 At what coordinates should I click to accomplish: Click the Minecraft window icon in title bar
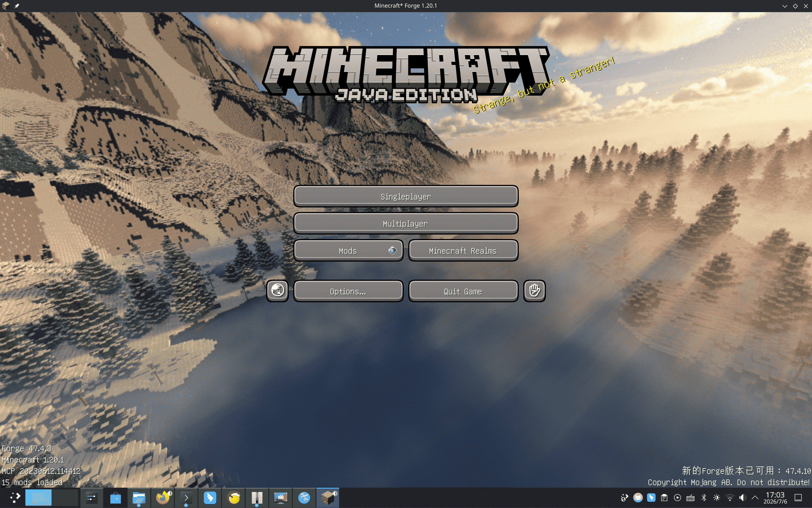coord(6,6)
